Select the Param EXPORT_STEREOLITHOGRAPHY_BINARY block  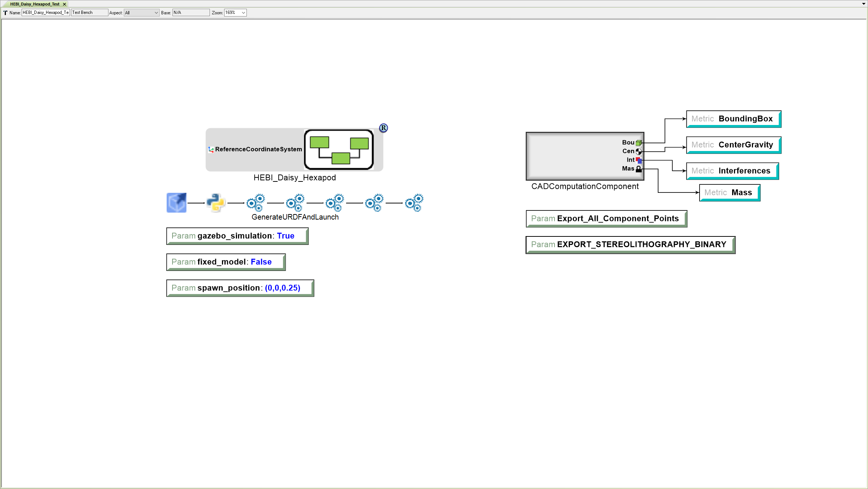[630, 244]
